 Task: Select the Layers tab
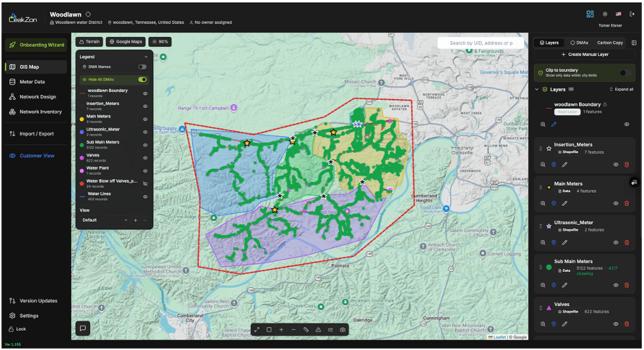pos(549,42)
